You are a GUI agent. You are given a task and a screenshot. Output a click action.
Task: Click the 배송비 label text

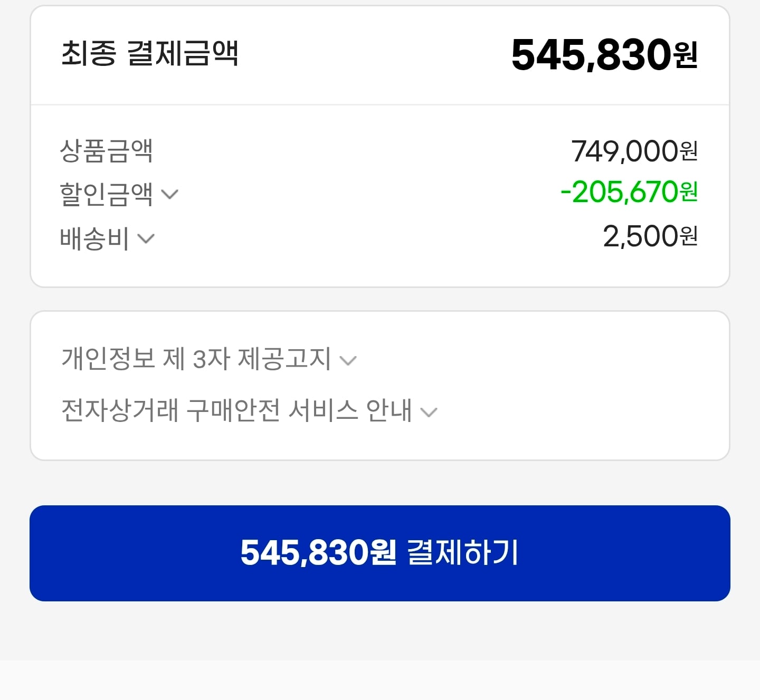[x=93, y=237]
